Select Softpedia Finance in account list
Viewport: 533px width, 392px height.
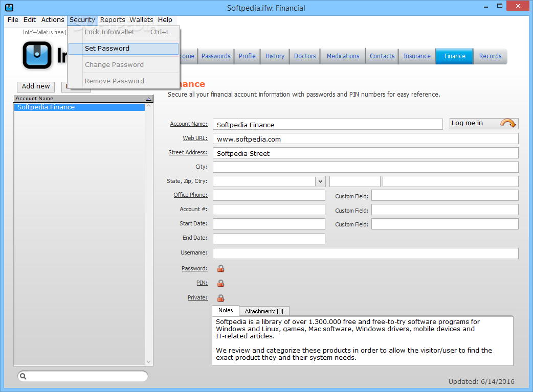pos(80,107)
